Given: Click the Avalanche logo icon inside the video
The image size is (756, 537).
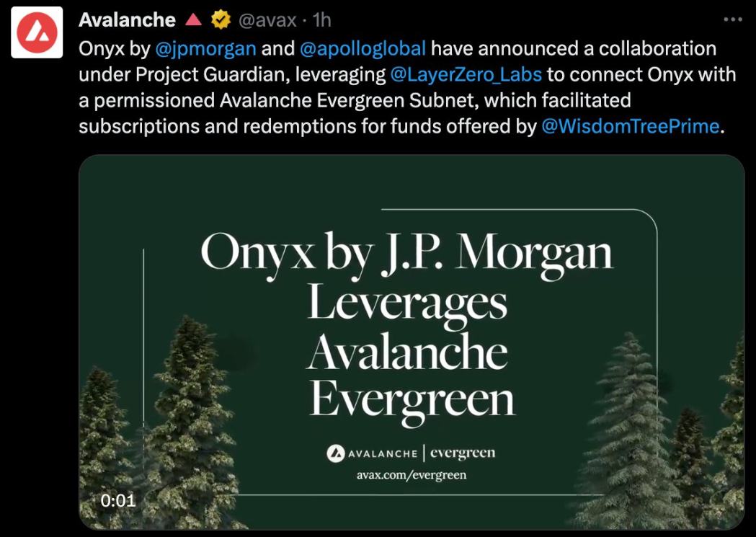Looking at the screenshot, I should pyautogui.click(x=335, y=453).
